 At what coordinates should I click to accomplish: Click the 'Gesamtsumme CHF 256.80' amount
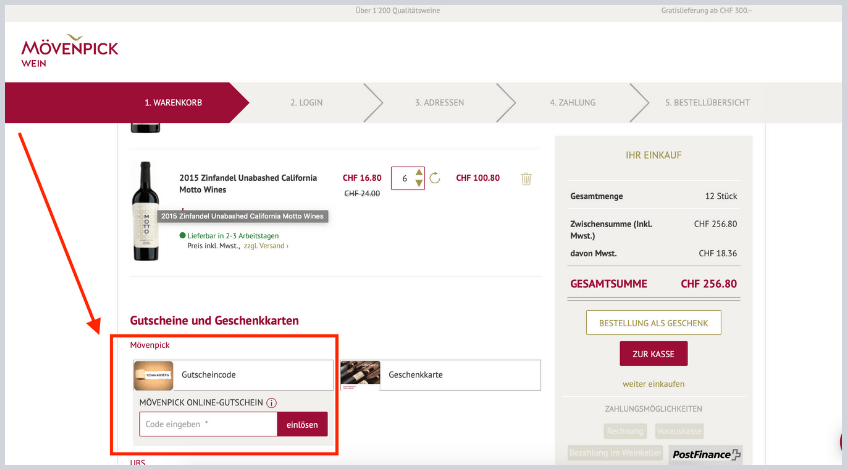(709, 284)
